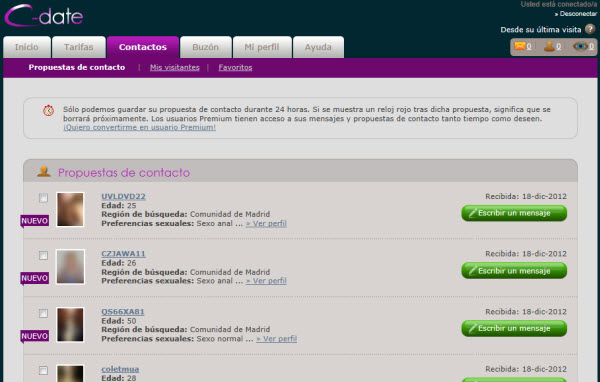Click NUEVO badge on UVLDVD22 row
The height and width of the screenshot is (382, 600).
click(x=34, y=221)
